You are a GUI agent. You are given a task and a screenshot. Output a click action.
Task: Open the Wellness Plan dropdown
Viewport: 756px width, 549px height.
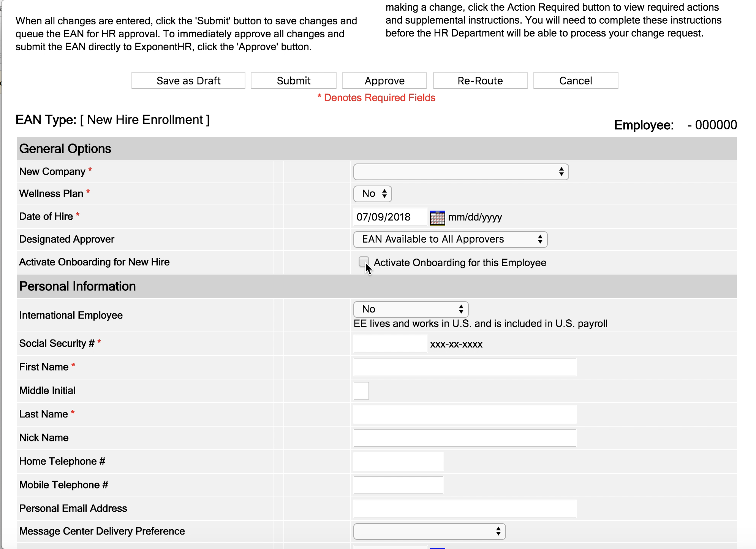tap(373, 194)
